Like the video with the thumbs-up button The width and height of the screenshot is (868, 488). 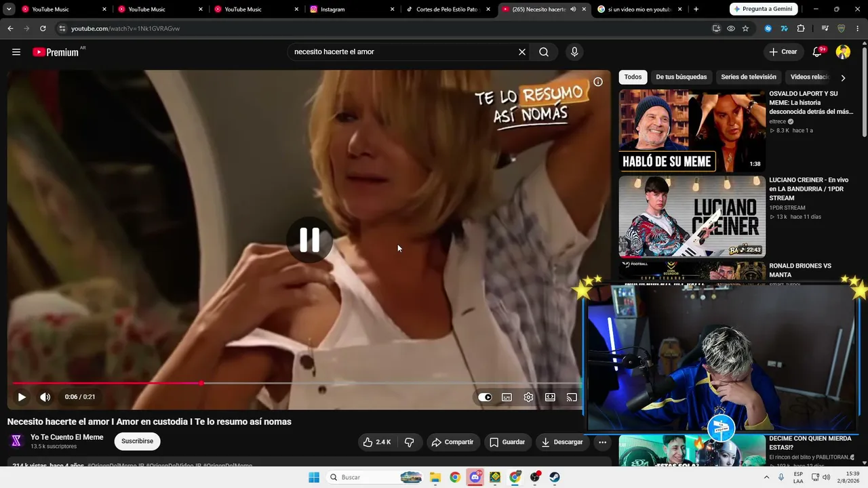377,442
